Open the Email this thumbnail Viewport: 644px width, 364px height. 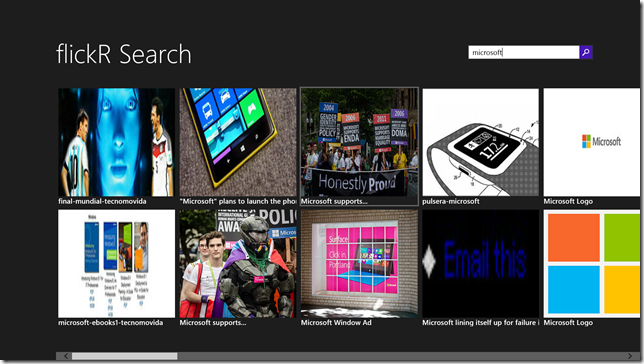(x=481, y=264)
